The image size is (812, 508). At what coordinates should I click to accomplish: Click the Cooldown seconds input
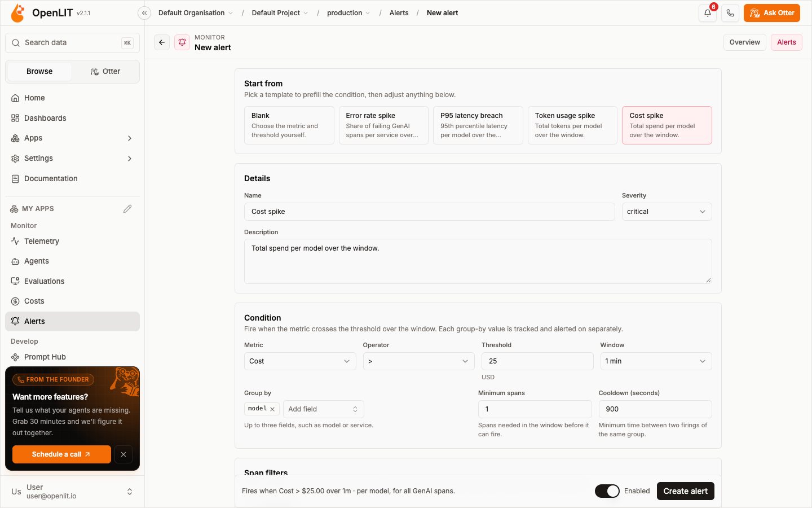coord(655,409)
